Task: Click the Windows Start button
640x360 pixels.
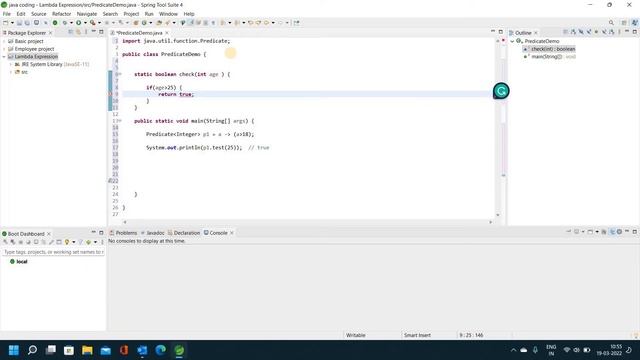Action: coord(14,350)
